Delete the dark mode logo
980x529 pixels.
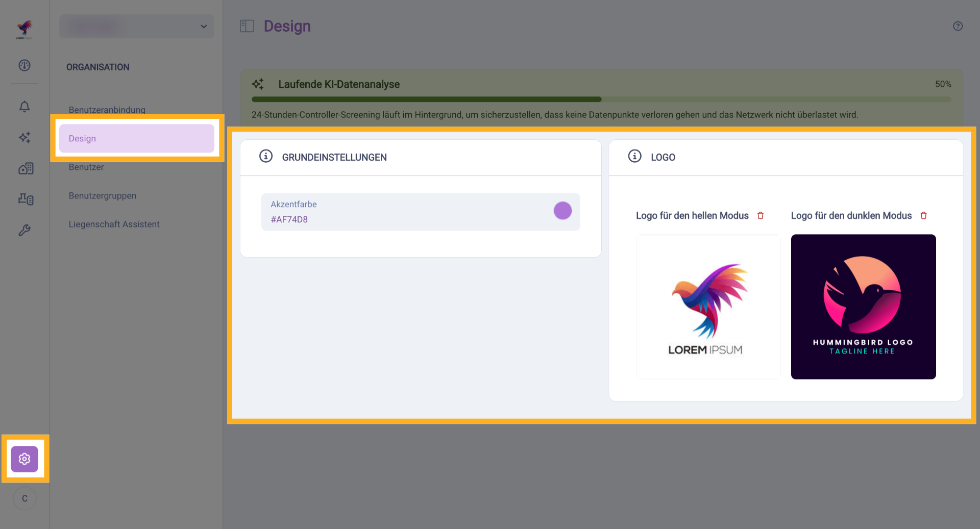(x=923, y=216)
